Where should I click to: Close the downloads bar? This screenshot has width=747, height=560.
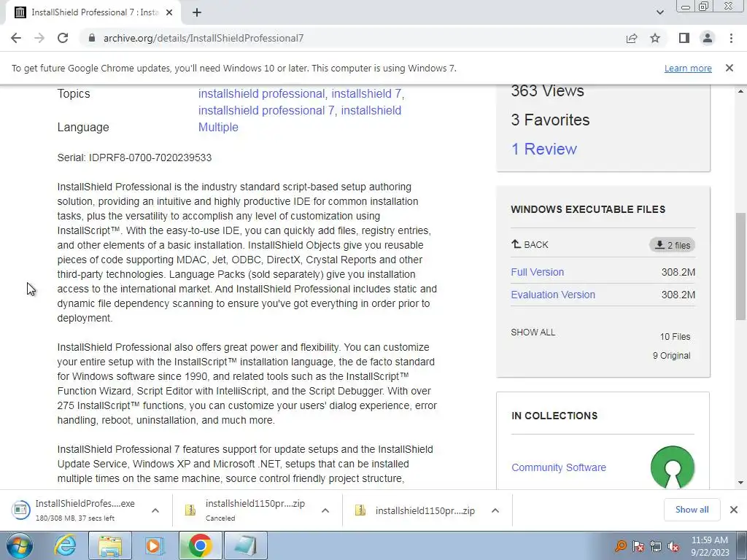coord(734,510)
